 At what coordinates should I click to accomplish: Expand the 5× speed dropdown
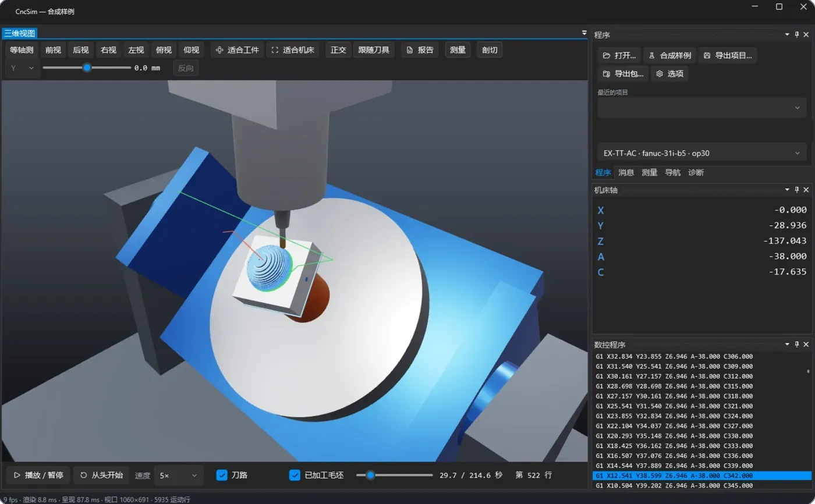(x=179, y=475)
